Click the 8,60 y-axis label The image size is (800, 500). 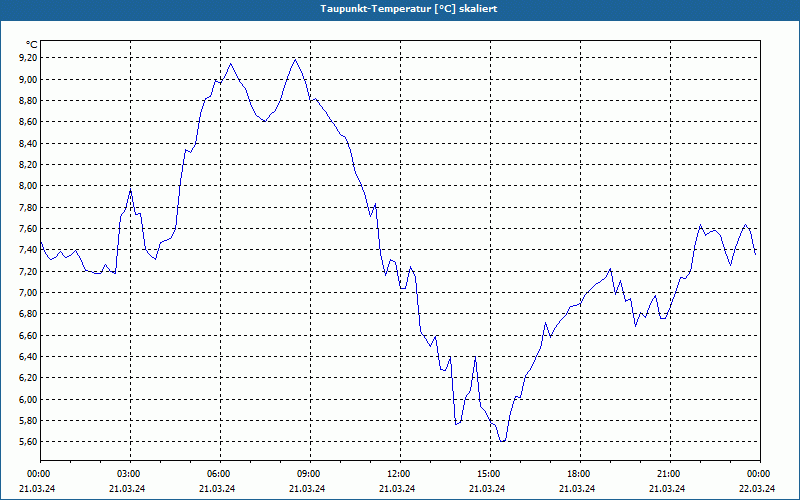[29, 122]
